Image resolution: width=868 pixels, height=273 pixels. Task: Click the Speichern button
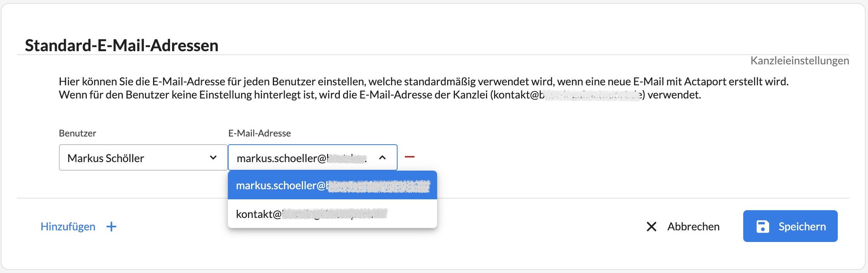pos(790,226)
